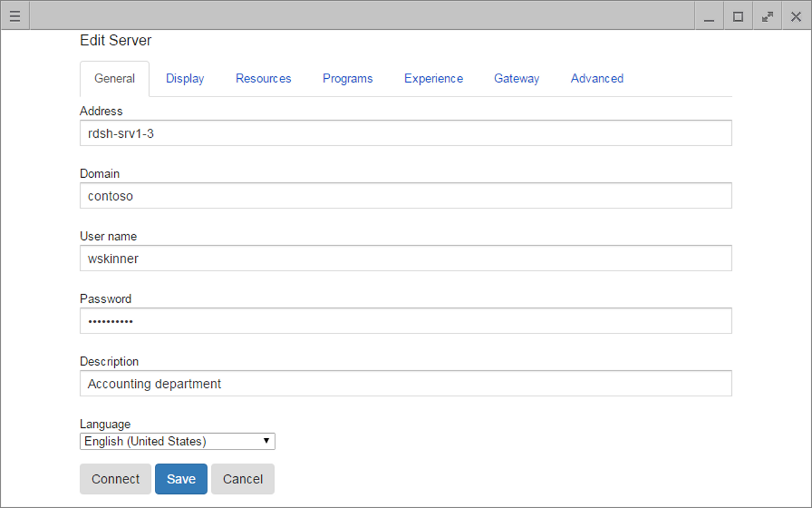Click the User name field
This screenshot has width=812, height=508.
click(406, 258)
